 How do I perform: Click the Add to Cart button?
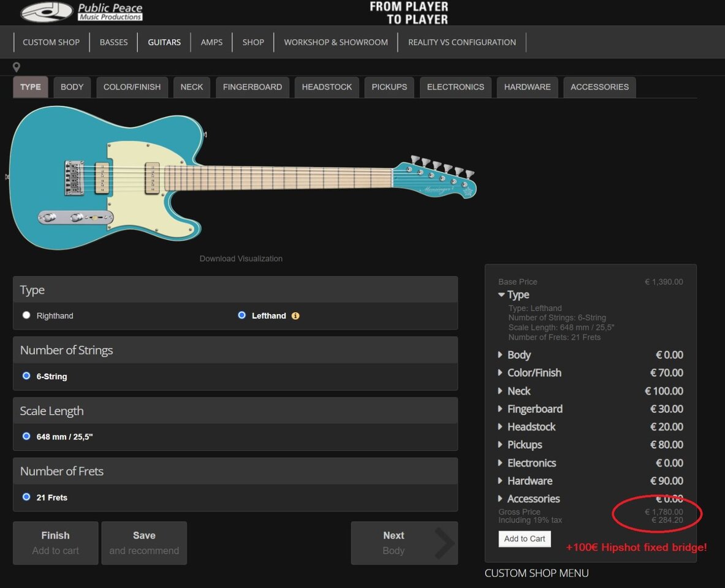(525, 539)
